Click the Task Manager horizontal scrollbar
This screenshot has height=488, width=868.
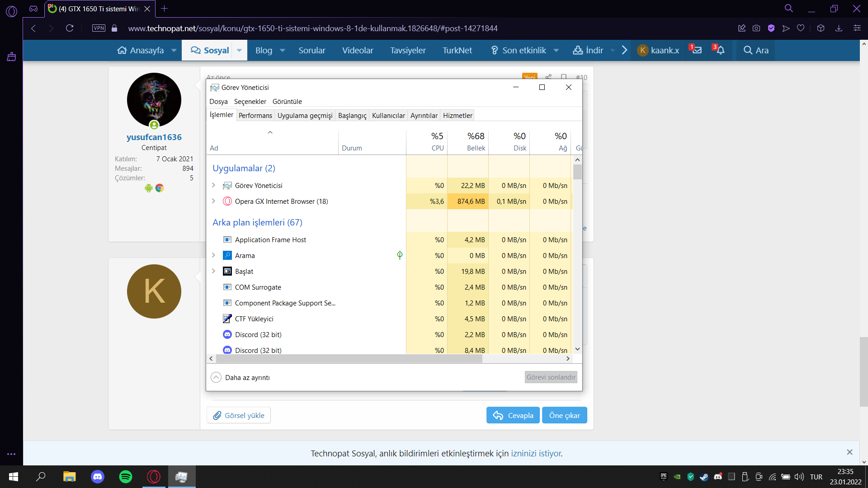coord(349,359)
